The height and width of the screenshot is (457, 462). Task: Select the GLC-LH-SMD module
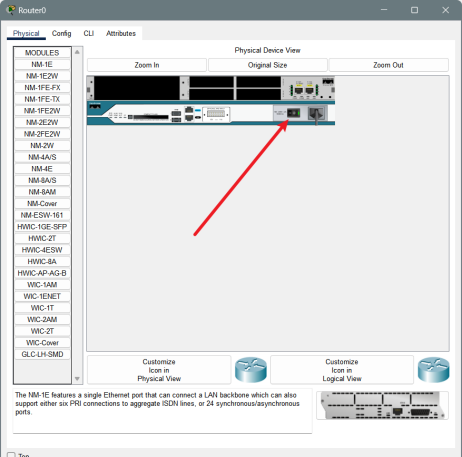pyautogui.click(x=42, y=354)
